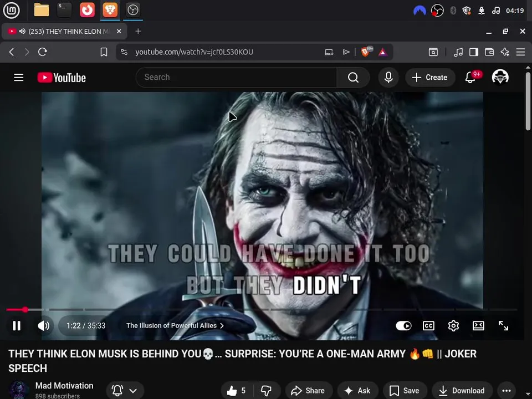
Task: Open the YouTube guide menu
Action: 19,78
